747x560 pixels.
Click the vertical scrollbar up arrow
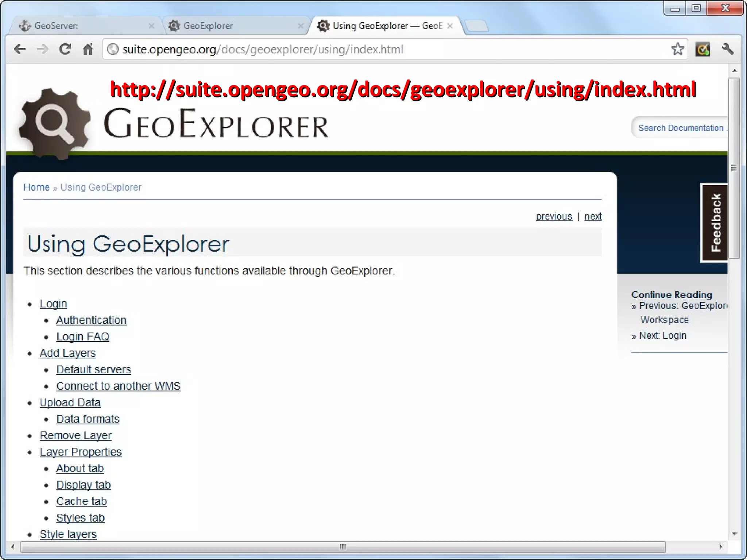click(735, 70)
